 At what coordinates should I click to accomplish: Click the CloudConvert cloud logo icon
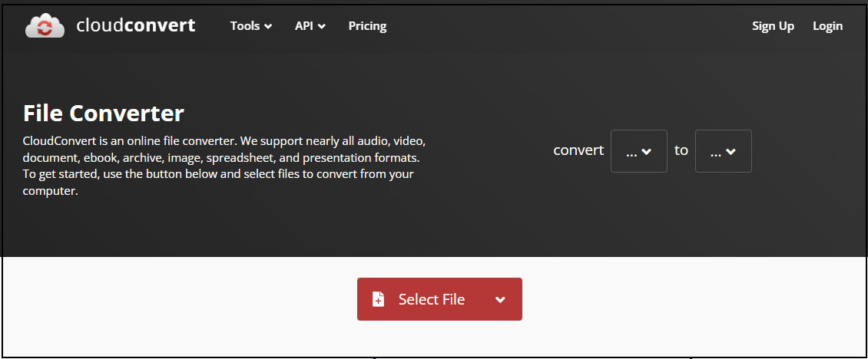point(45,25)
